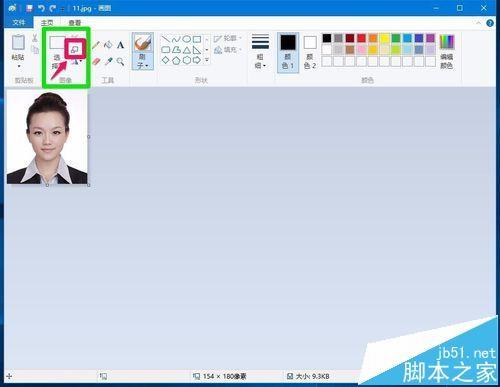Click the 大小: 9.3KB file size text
The image size is (500, 387).
click(x=313, y=376)
